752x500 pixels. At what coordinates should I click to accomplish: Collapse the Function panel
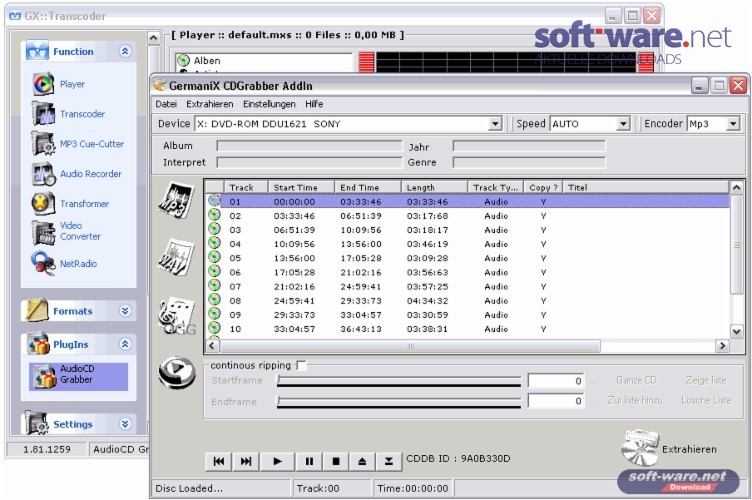pyautogui.click(x=125, y=51)
